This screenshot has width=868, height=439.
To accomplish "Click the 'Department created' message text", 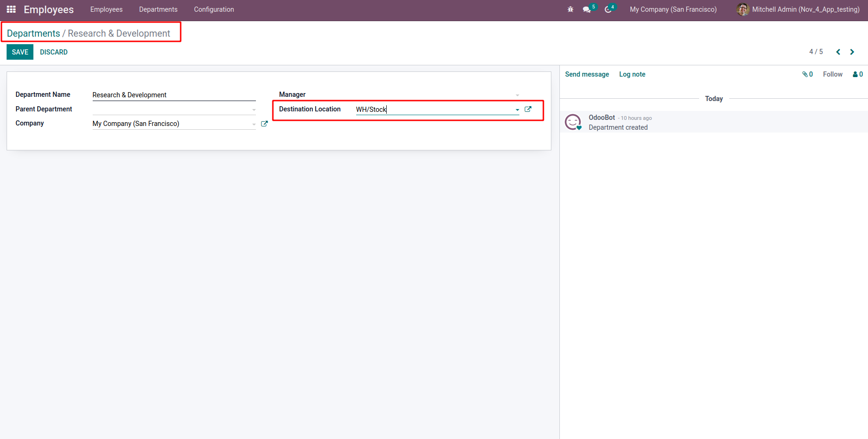I will (x=618, y=127).
